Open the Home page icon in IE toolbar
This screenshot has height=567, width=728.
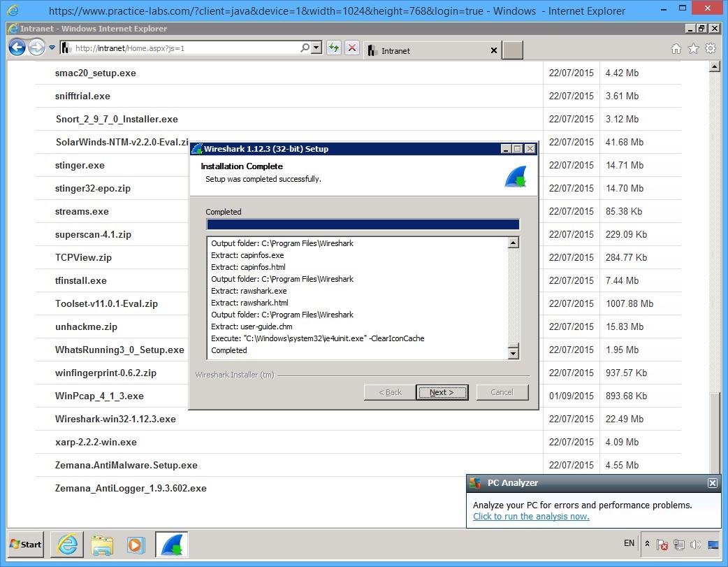coord(676,50)
